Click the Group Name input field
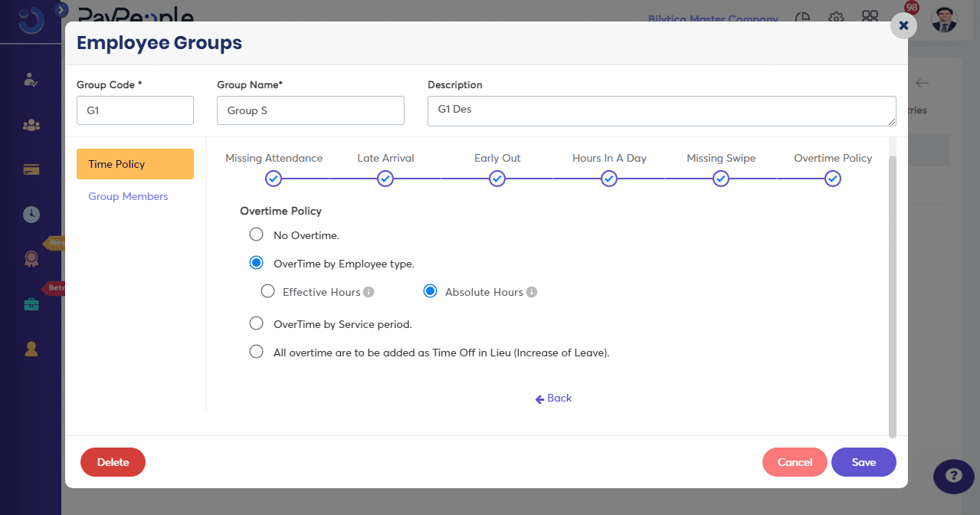Viewport: 980px width, 515px height. pos(310,110)
